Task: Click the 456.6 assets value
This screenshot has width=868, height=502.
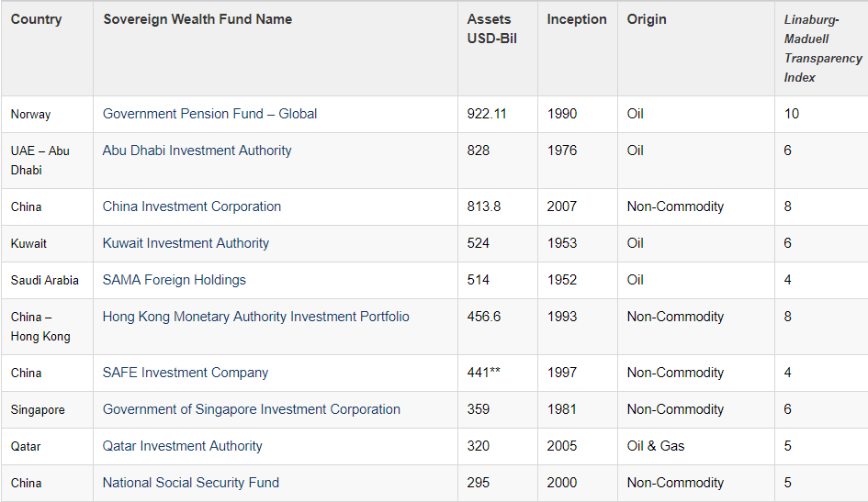Action: 484,317
